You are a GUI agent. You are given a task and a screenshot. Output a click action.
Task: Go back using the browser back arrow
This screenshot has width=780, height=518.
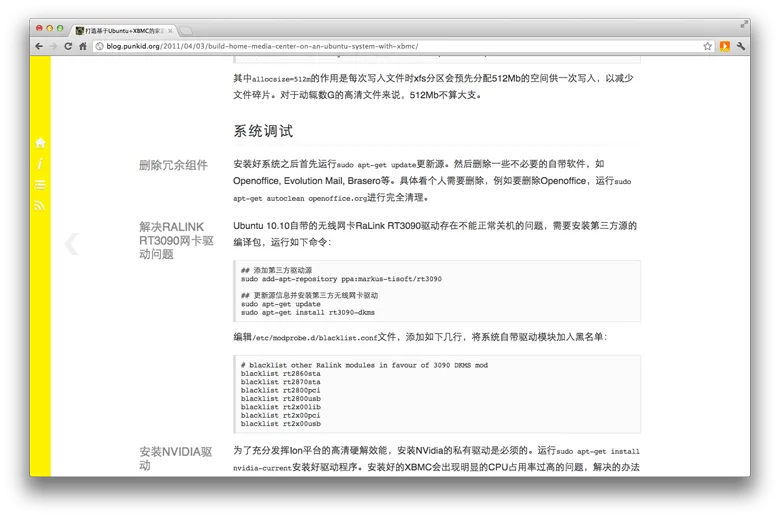[39, 46]
